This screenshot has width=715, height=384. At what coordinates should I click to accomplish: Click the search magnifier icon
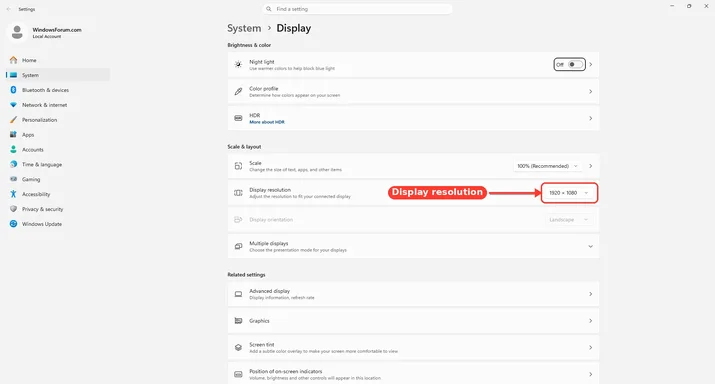point(269,9)
